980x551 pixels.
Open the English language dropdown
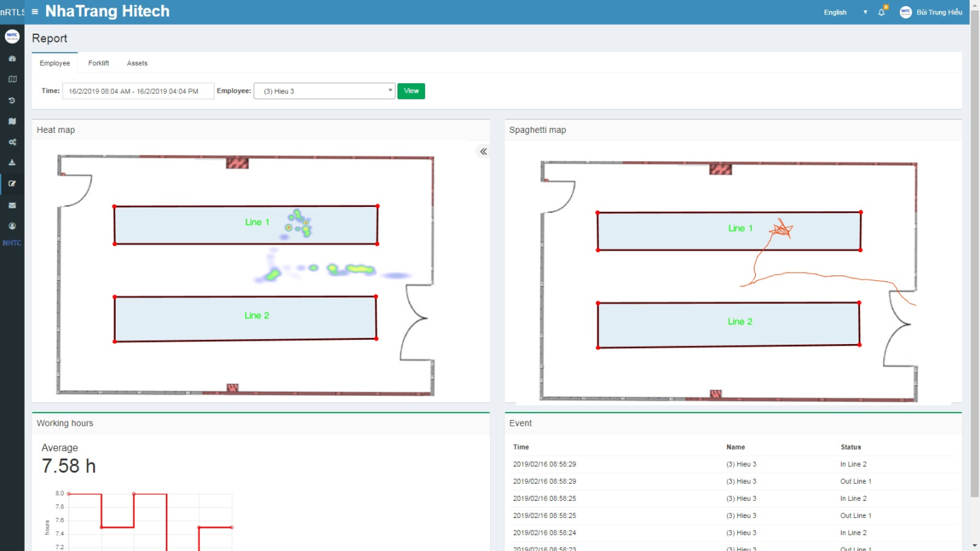pos(845,12)
